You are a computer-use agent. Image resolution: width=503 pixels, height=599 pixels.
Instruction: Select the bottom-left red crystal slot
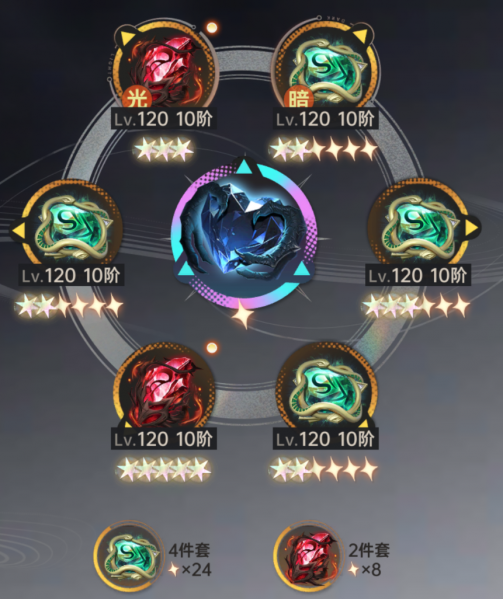coord(164,390)
